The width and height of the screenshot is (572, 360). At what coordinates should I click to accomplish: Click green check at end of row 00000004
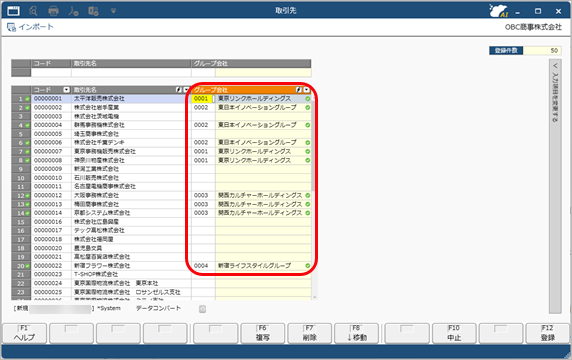308,125
